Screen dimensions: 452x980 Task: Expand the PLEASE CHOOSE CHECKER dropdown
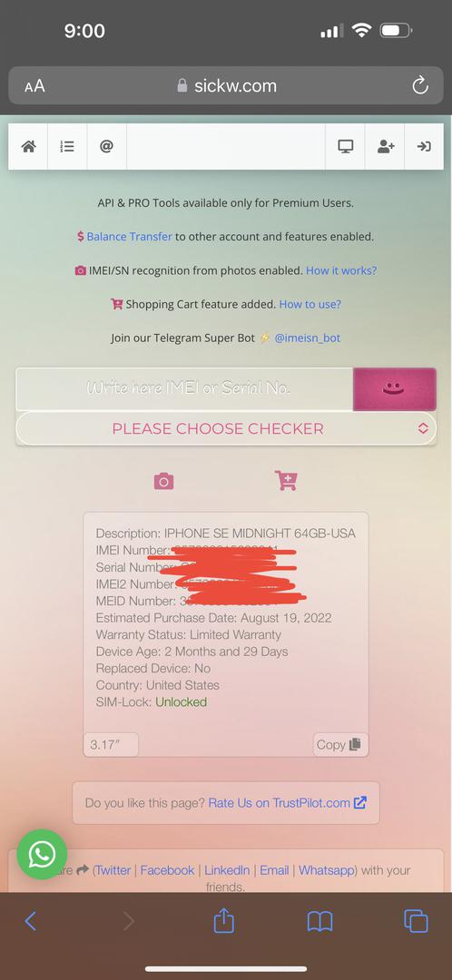pos(226,428)
